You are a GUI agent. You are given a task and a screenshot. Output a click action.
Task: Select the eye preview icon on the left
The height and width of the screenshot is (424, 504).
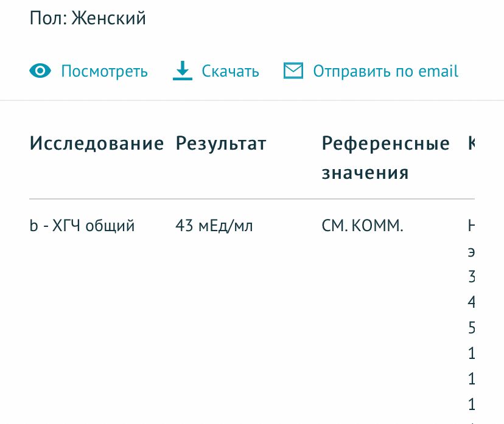click(x=40, y=71)
